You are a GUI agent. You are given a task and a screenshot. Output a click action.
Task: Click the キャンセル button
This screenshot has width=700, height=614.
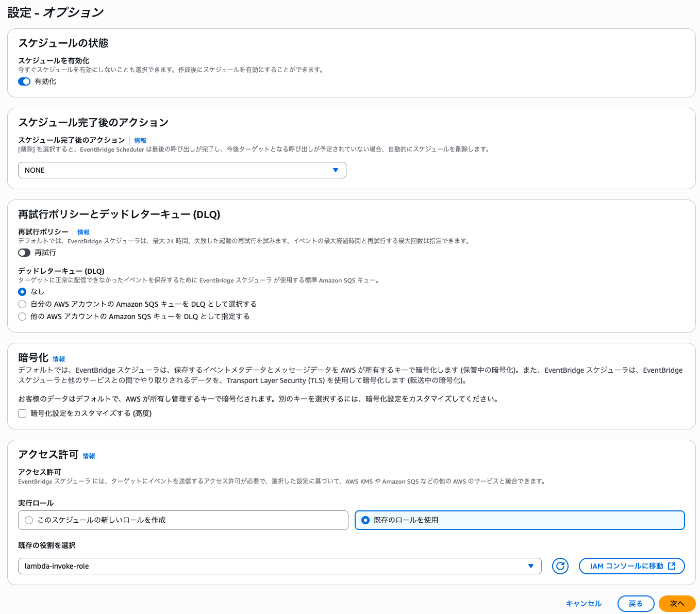(x=584, y=604)
